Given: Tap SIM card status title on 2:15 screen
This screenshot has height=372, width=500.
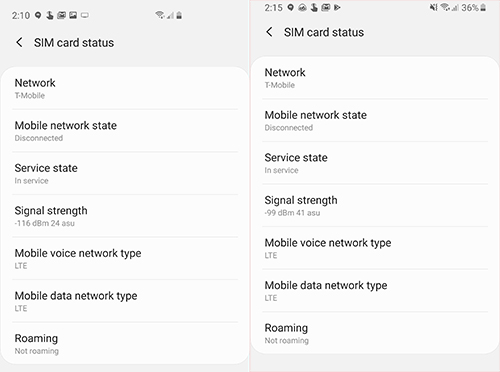Looking at the screenshot, I should pos(324,32).
